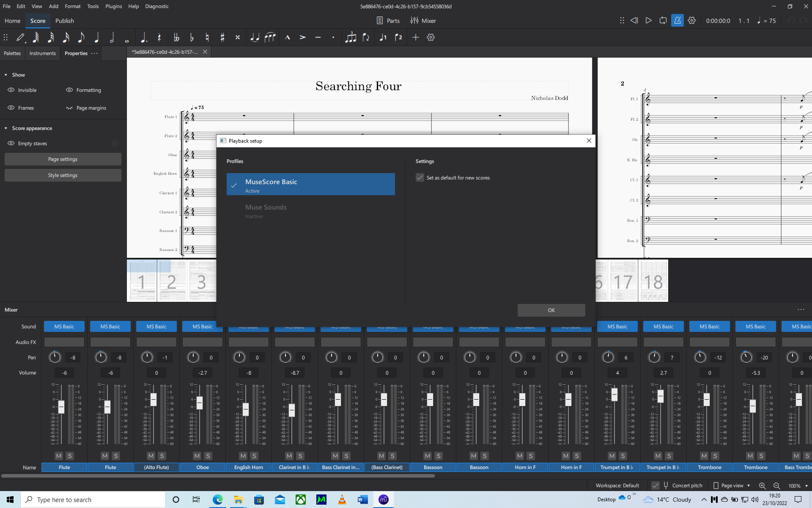
Task: Toggle the Concert pitch checkbox
Action: click(655, 486)
